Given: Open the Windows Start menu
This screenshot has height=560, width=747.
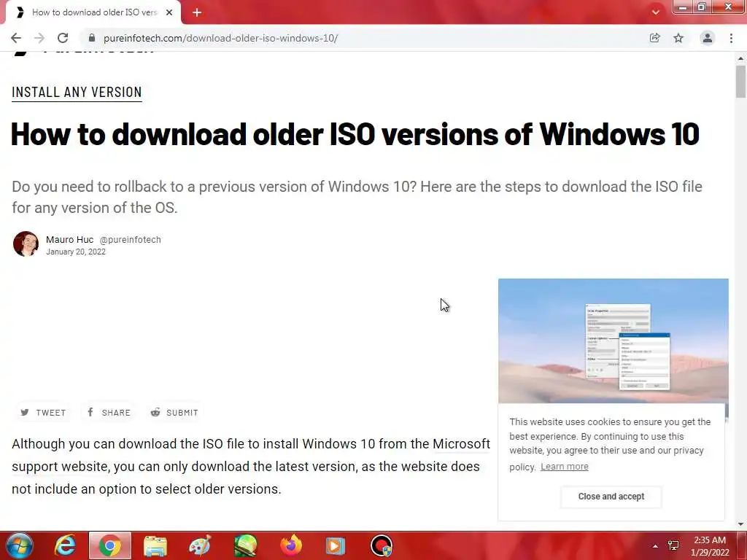Looking at the screenshot, I should 19,545.
